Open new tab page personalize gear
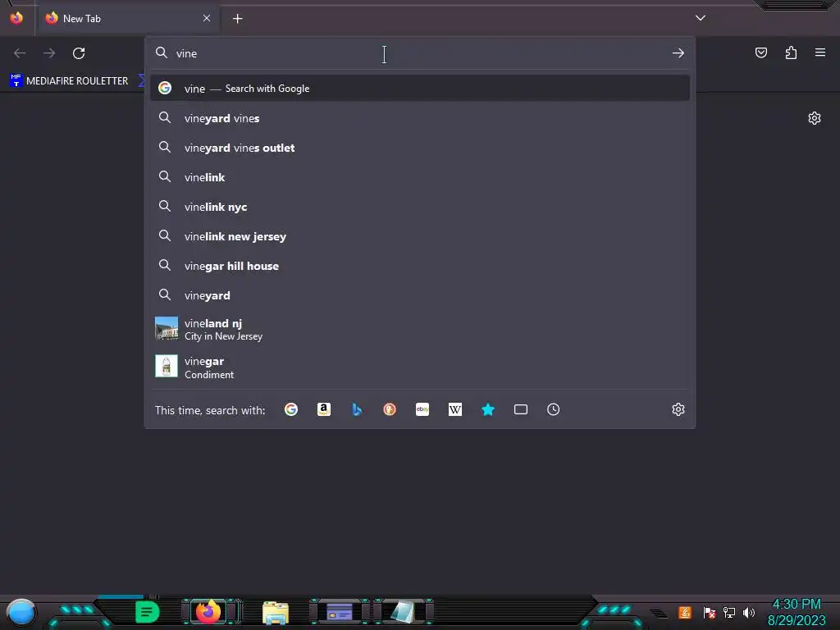Screen dimensions: 840x630 tap(815, 118)
